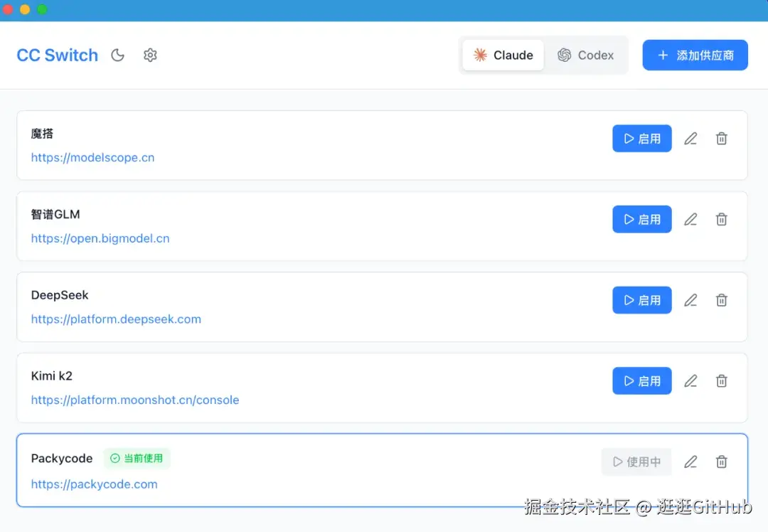Enable the Kimi k2 provider
Viewport: 768px width, 532px height.
click(x=641, y=381)
